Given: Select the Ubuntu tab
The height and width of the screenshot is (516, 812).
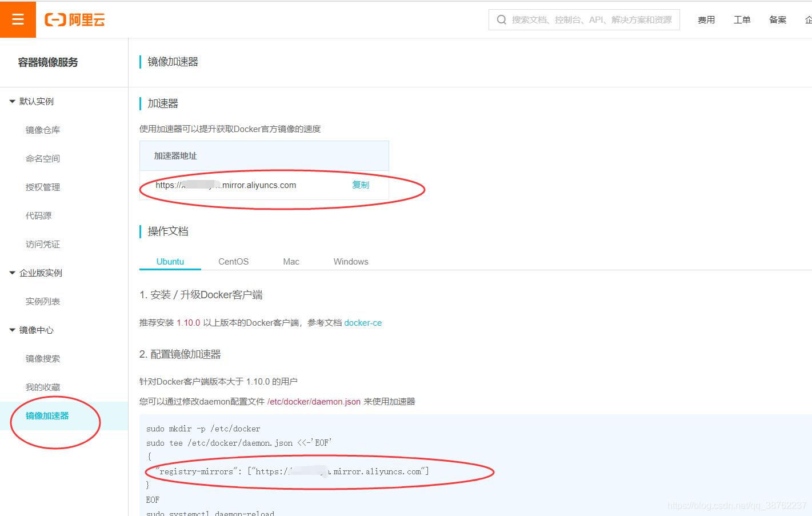Looking at the screenshot, I should 170,261.
